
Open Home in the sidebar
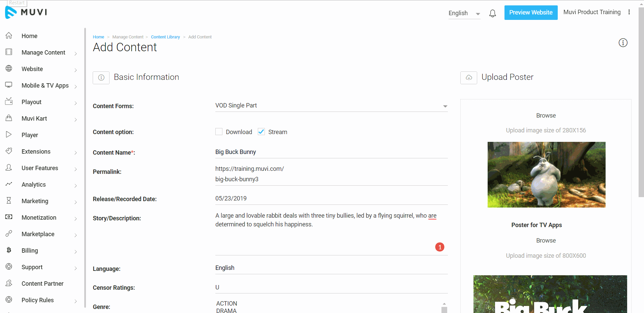29,36
